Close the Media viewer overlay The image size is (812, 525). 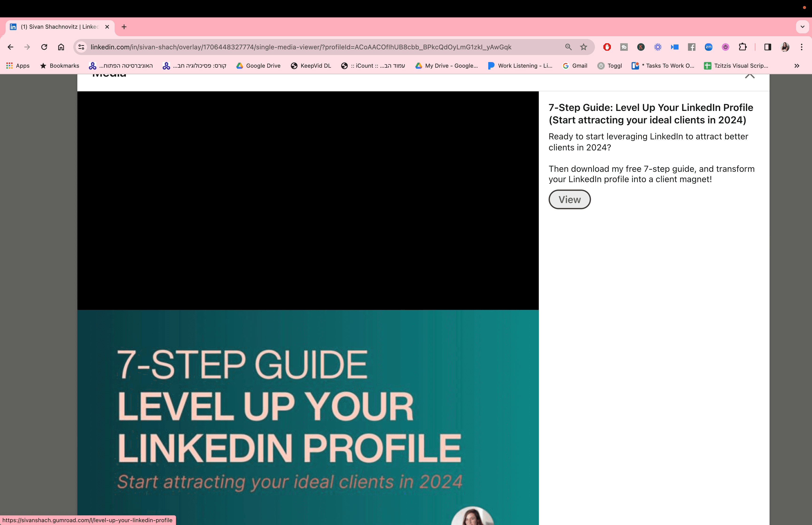[750, 76]
